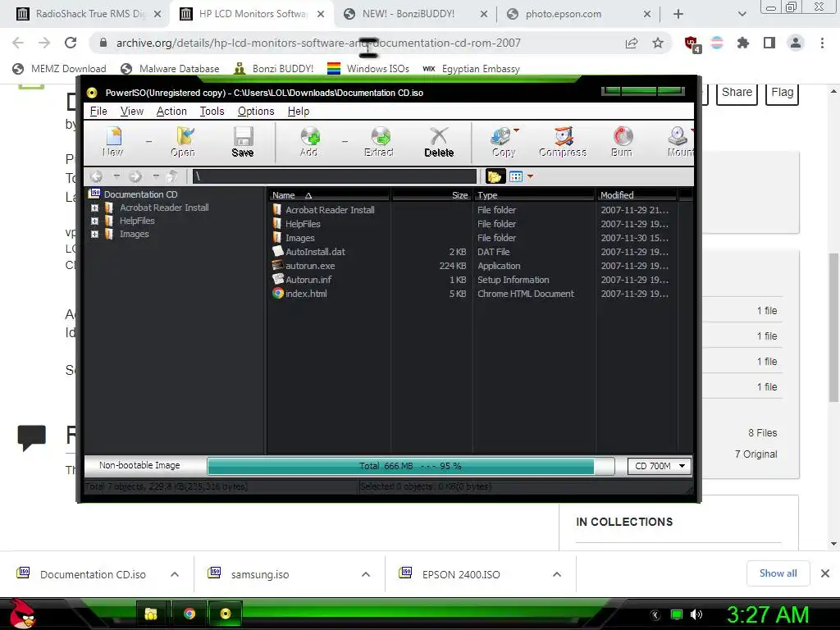Click the Extract toolbar icon
Screen dimensions: 840x630
(x=379, y=141)
